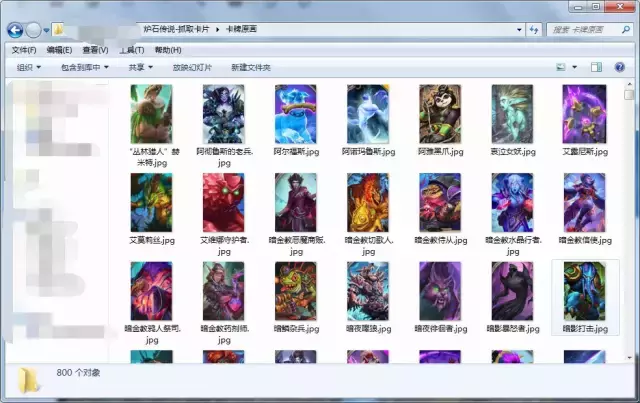Image resolution: width=640 pixels, height=403 pixels.
Task: Click the scrollbar up arrow
Action: 629,84
